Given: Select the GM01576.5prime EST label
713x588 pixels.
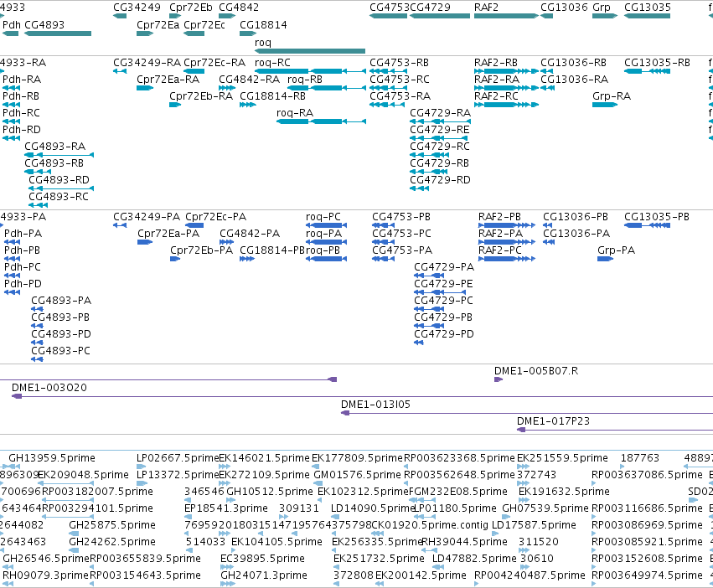Looking at the screenshot, I should pos(358,475).
